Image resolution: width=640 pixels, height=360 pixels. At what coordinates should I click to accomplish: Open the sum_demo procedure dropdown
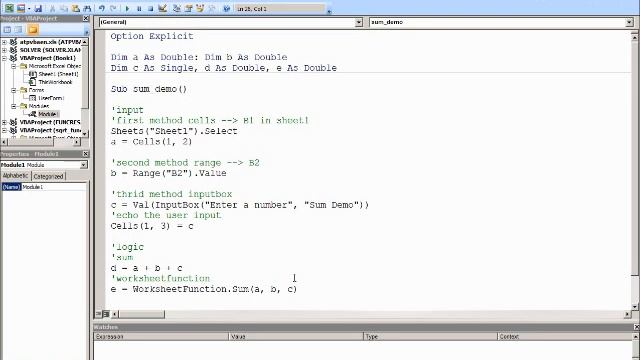click(x=629, y=22)
